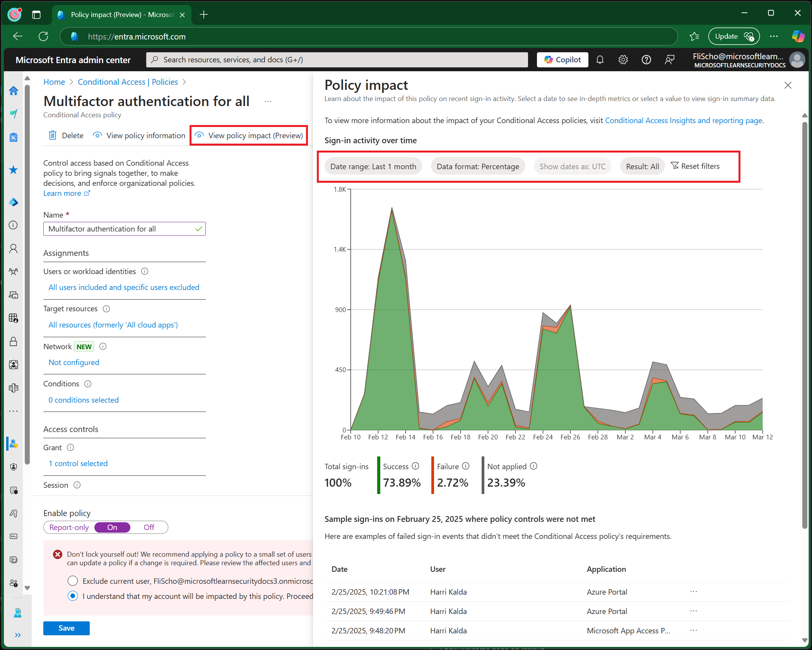Click the notifications bell icon

[600, 60]
